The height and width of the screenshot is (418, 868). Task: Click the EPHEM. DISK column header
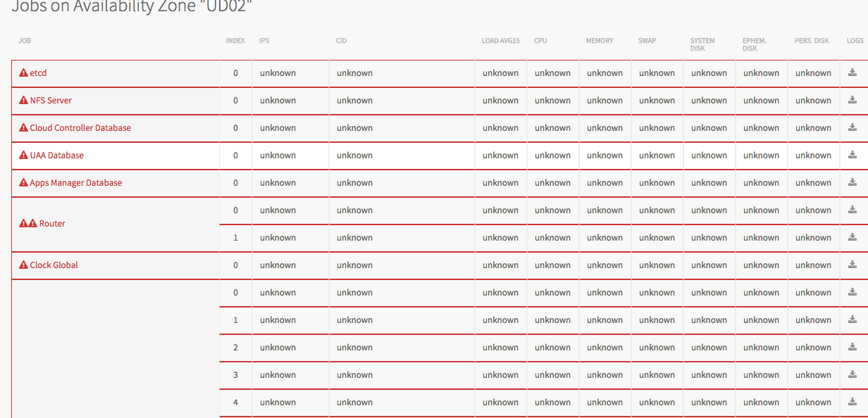click(x=755, y=44)
